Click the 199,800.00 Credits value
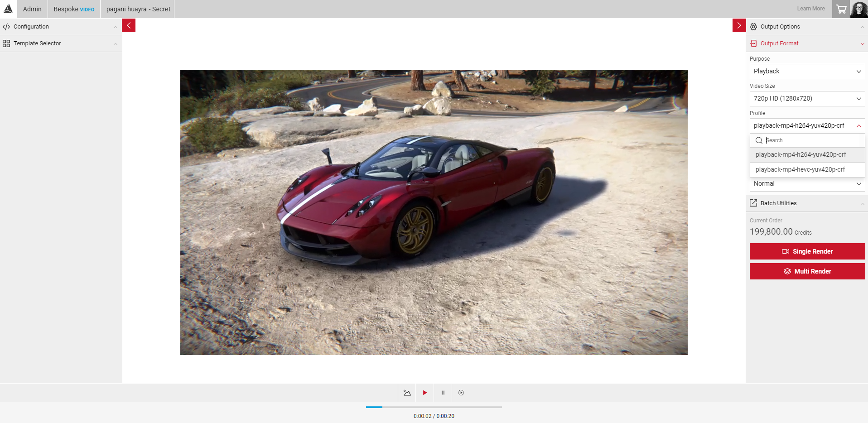868x423 pixels. (781, 232)
